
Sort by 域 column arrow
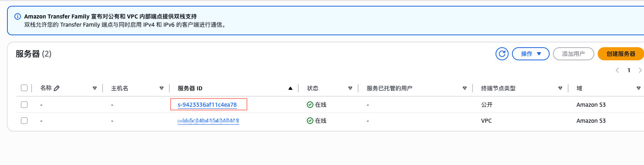[x=639, y=88]
